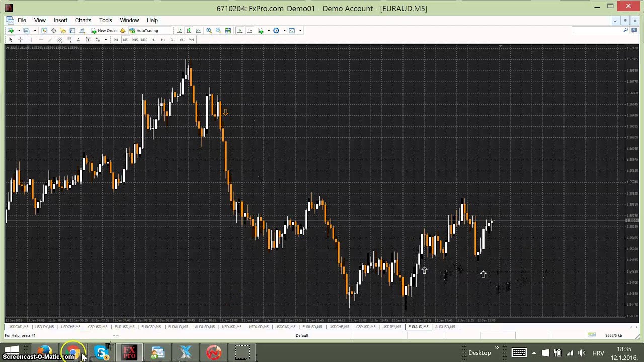Open the File menu
The image size is (644, 362).
coord(22,20)
